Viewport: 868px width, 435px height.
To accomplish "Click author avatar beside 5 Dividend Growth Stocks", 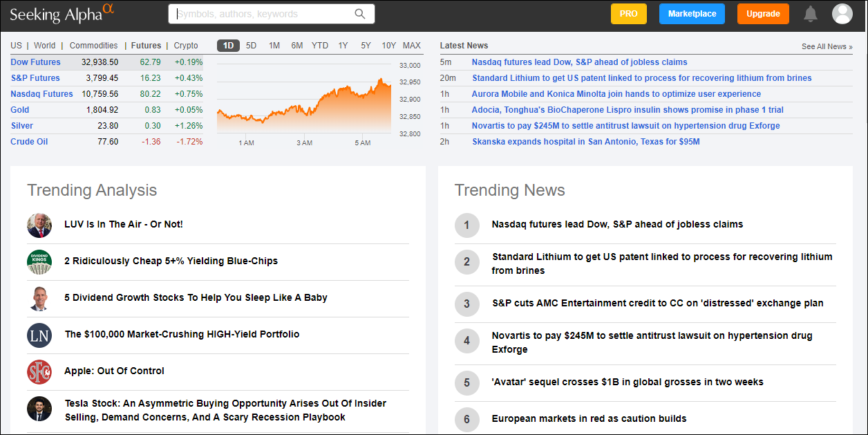I will pos(39,299).
